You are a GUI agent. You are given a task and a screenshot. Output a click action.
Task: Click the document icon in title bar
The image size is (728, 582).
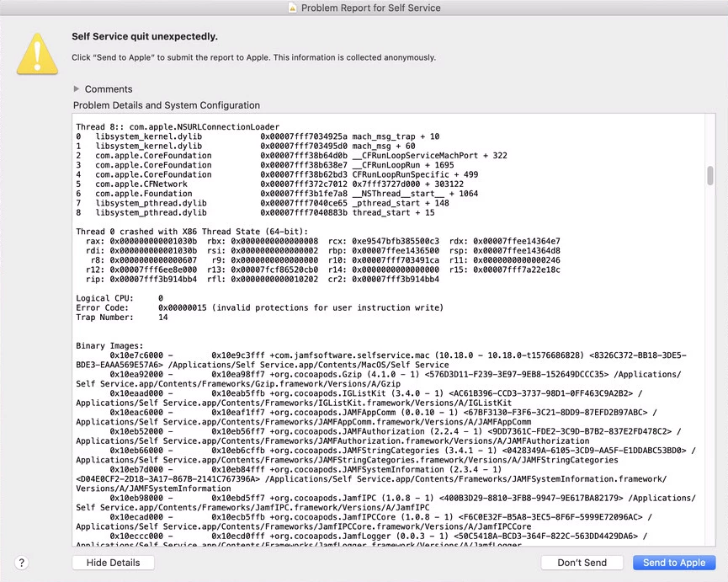293,8
